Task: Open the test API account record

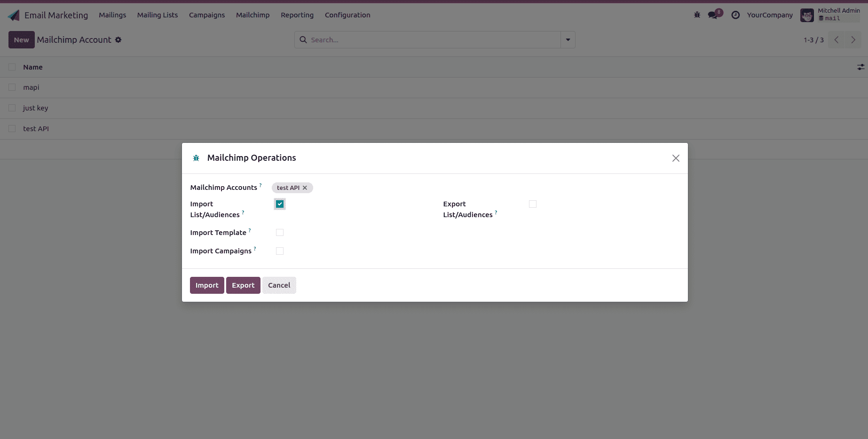Action: (36, 129)
